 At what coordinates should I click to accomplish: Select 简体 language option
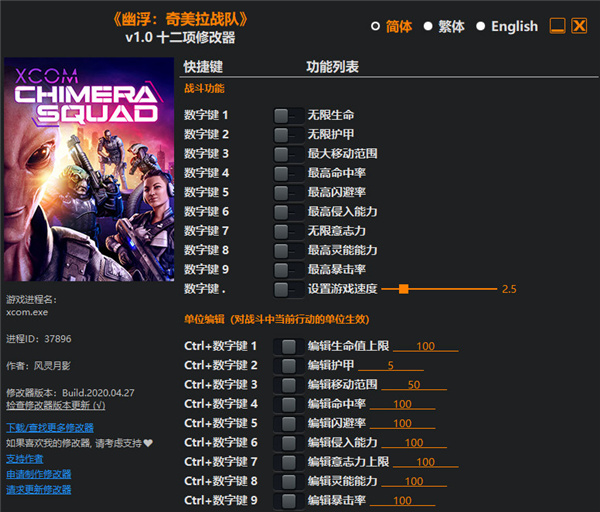[392, 26]
